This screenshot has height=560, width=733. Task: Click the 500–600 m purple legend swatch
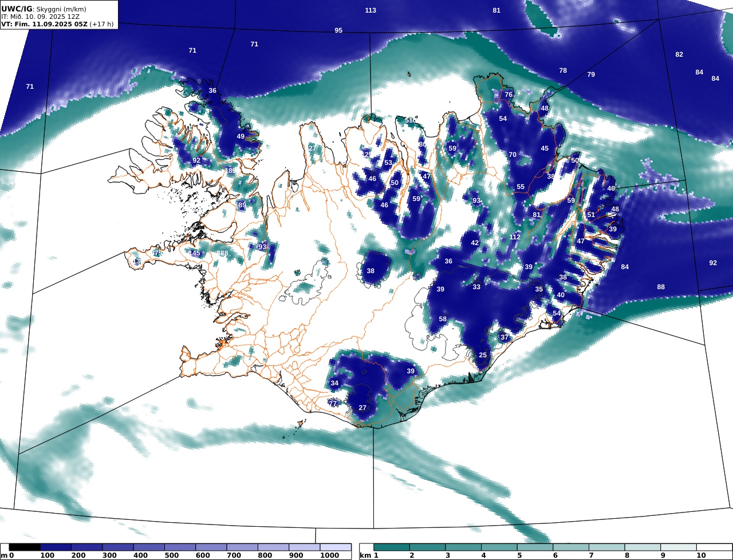pyautogui.click(x=180, y=547)
